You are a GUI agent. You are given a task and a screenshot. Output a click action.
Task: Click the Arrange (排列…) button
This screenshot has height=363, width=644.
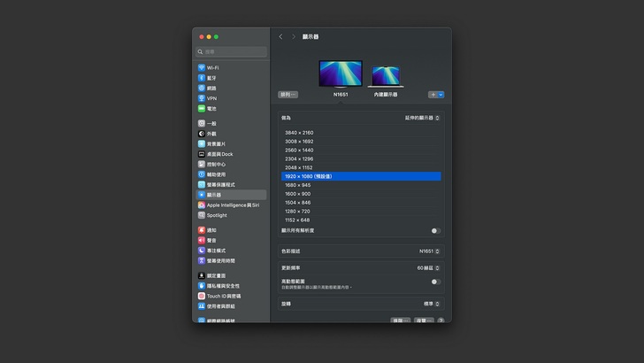(x=288, y=94)
